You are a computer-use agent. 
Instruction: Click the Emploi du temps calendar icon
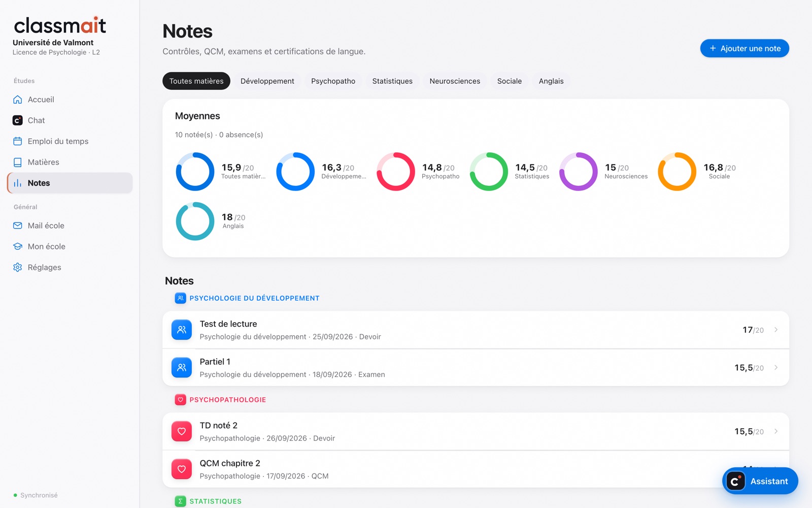pos(18,141)
